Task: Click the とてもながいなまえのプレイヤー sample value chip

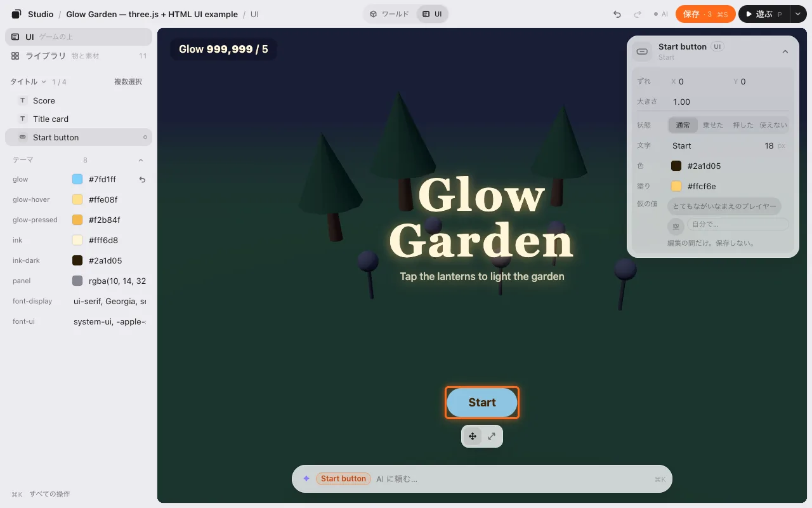Action: point(724,206)
